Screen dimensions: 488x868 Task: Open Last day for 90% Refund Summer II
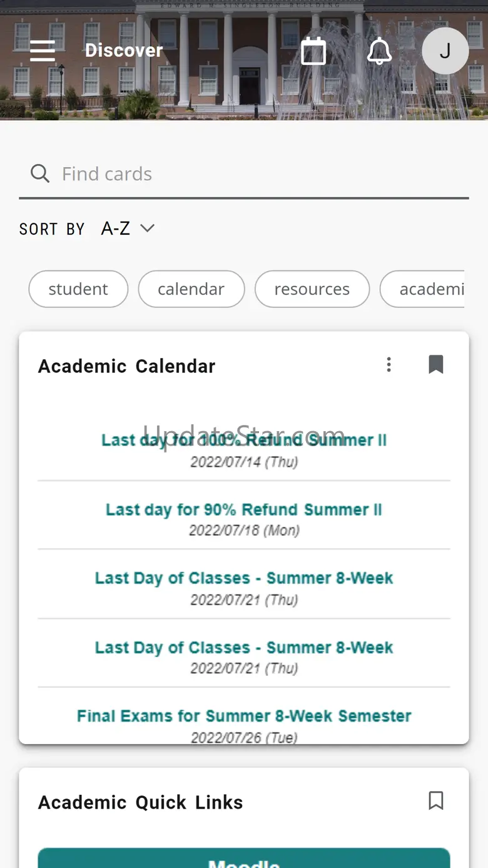(x=244, y=509)
